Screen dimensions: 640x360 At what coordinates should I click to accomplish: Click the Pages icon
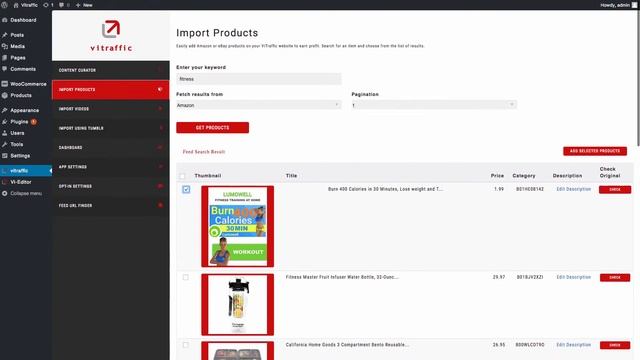pyautogui.click(x=5, y=58)
